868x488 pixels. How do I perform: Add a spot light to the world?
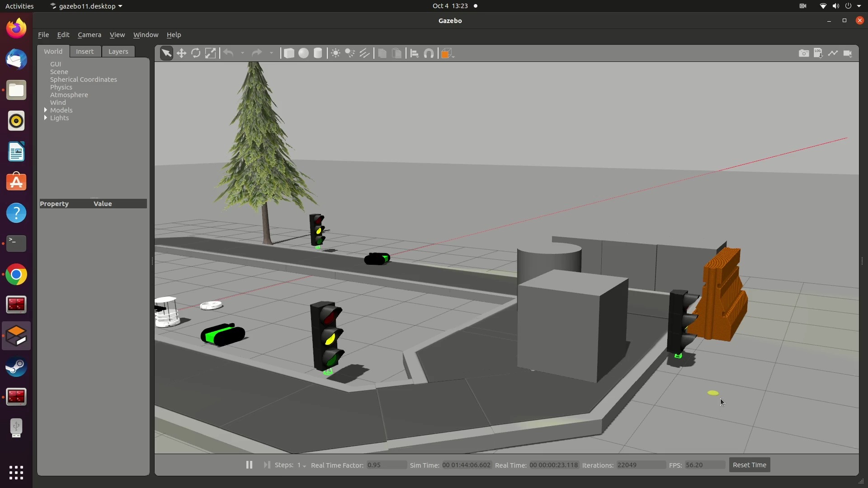coord(350,53)
